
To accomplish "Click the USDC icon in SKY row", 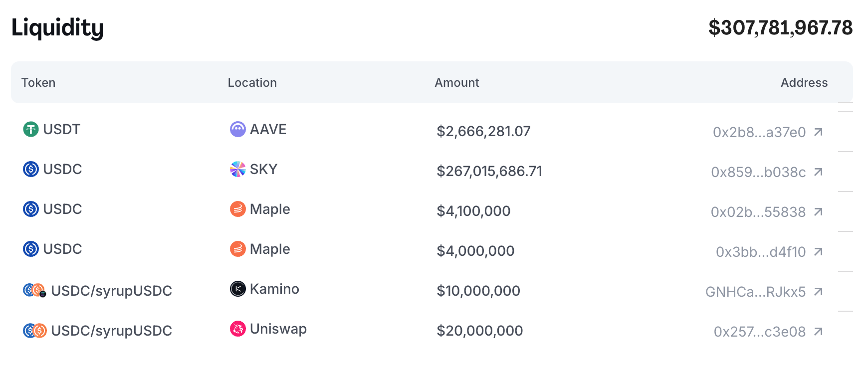I will click(x=31, y=170).
